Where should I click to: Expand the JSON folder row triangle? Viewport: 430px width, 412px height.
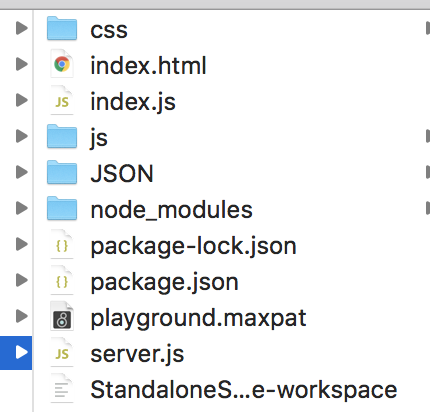tap(22, 172)
